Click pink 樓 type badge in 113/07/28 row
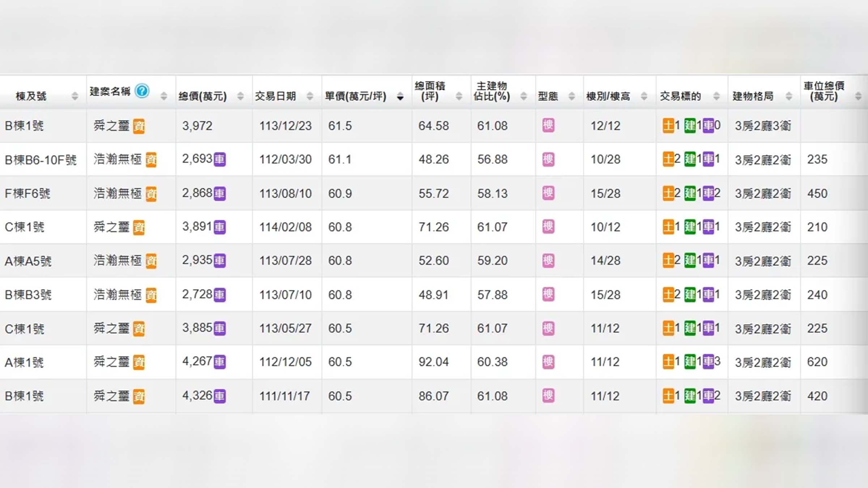Image resolution: width=868 pixels, height=488 pixels. pos(548,260)
